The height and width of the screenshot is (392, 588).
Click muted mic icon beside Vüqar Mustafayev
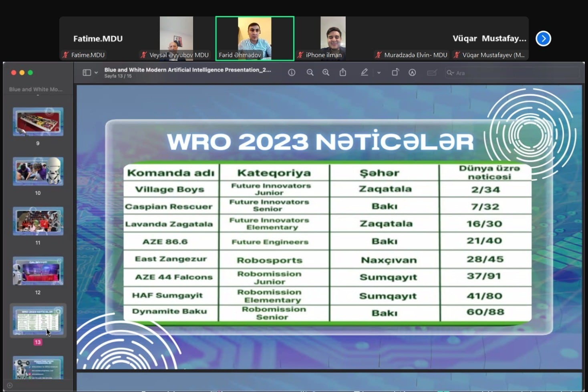pyautogui.click(x=457, y=55)
